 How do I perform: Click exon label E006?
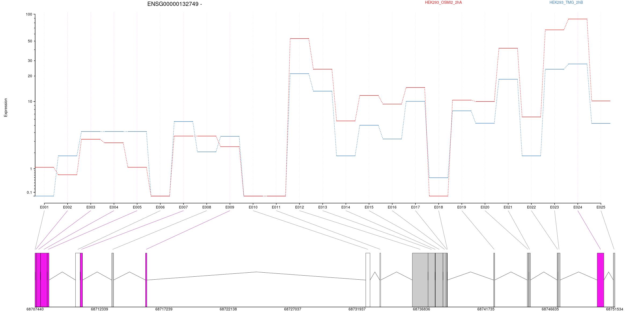click(x=160, y=207)
